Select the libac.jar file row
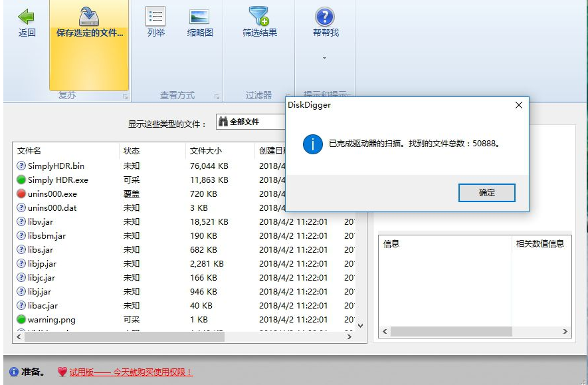 coord(184,305)
